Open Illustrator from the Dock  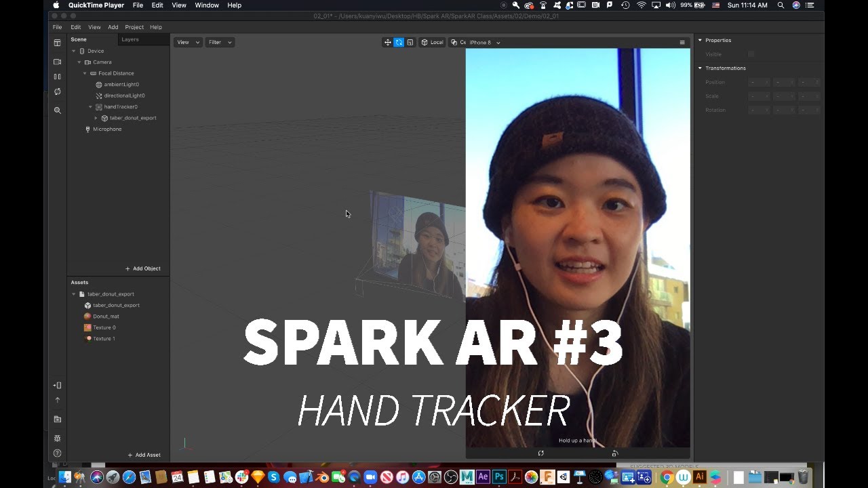coord(700,477)
